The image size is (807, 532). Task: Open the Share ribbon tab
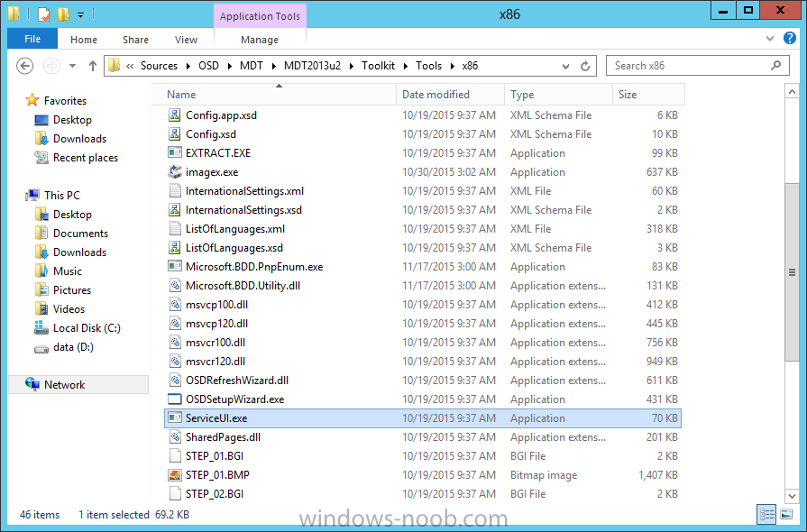136,40
